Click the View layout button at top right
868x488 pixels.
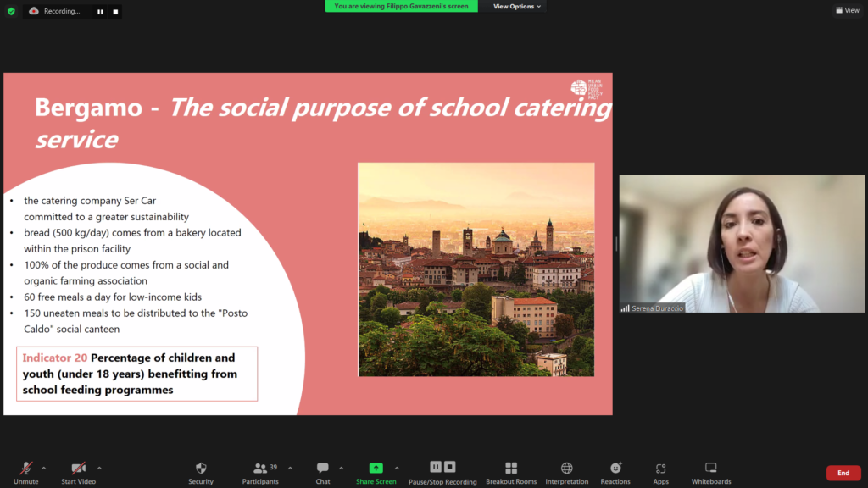[847, 10]
